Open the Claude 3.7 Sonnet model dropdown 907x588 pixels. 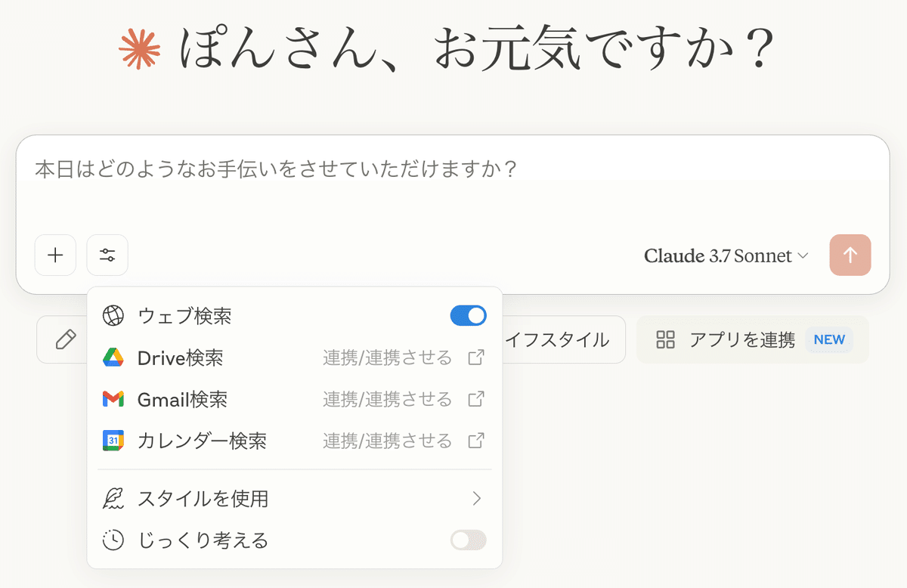tap(724, 255)
